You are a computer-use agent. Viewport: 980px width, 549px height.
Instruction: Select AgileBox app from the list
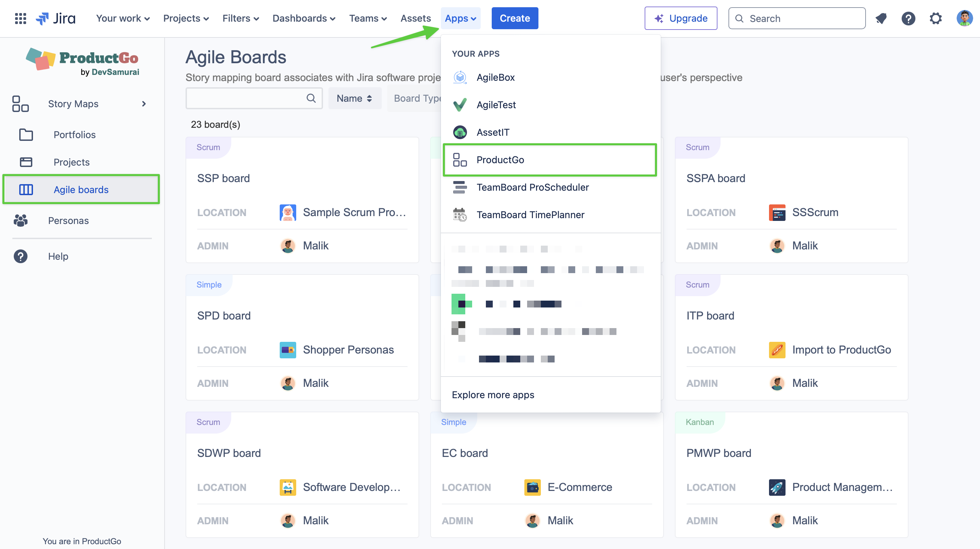point(495,78)
